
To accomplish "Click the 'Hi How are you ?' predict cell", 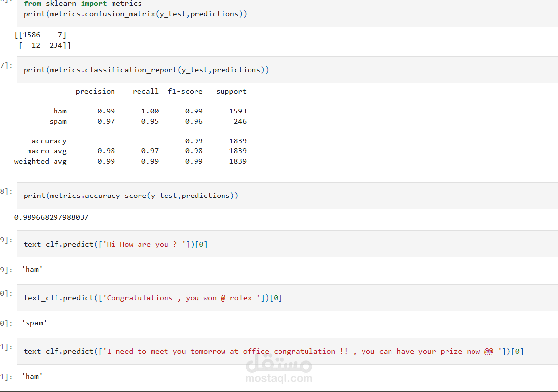I will [287, 244].
